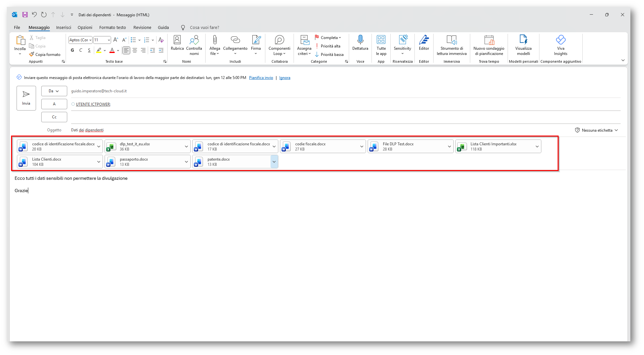Open Viva Insights add-in
Screen dimensions: 644x355
pos(561,40)
